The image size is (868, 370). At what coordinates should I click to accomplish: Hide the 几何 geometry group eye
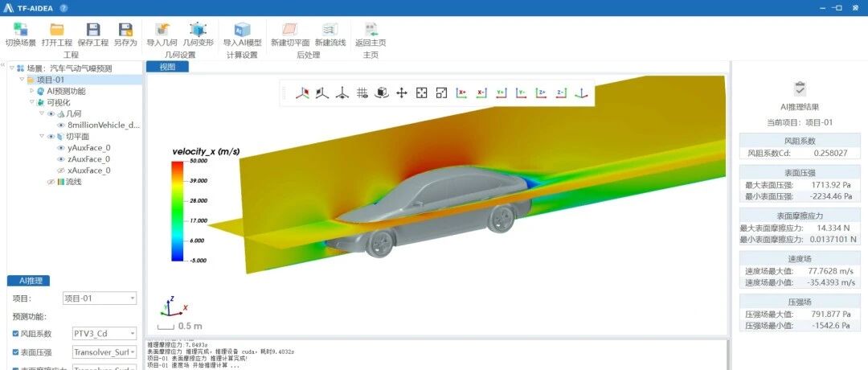pos(51,113)
